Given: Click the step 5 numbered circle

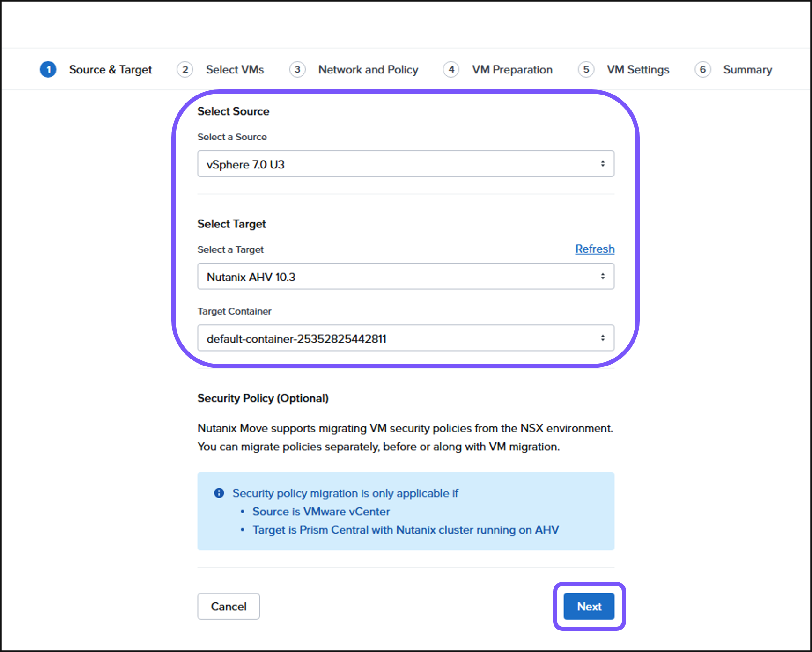Looking at the screenshot, I should click(586, 70).
